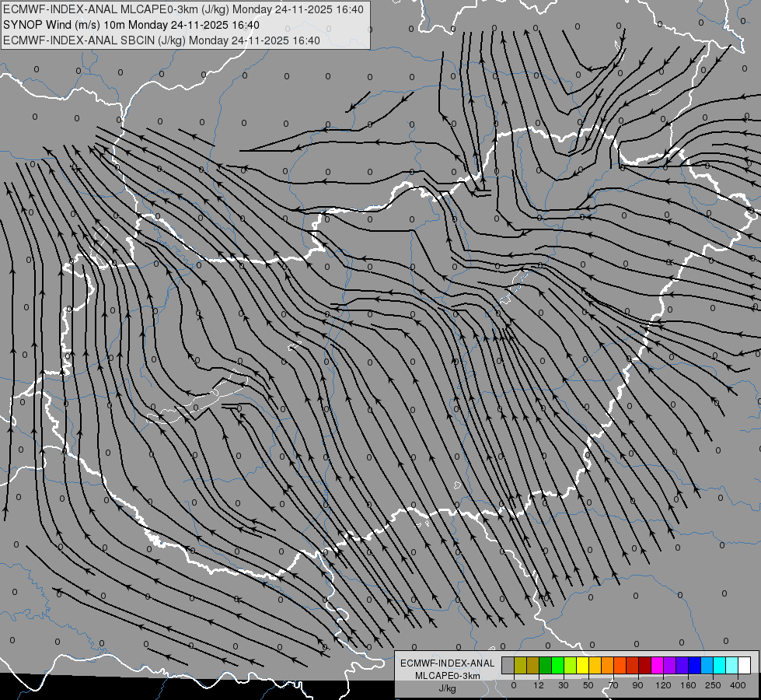Screen dimensions: 761x700
Task: Click the pure yellow legend swatch
Action: [x=582, y=666]
